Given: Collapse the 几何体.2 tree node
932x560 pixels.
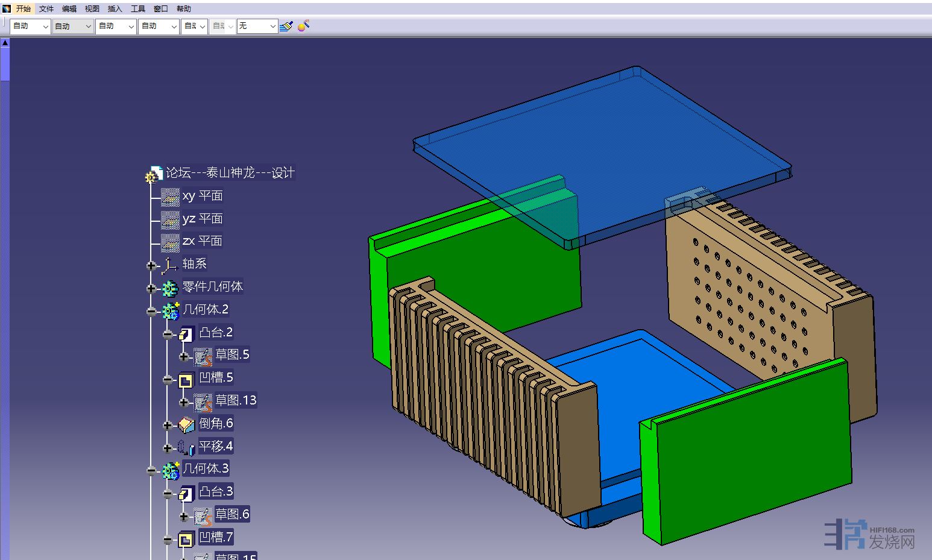Looking at the screenshot, I should pos(151,311).
